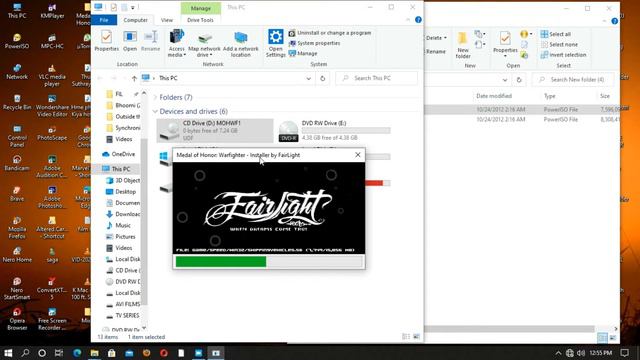Switch to the View ribbon tab
The image size is (640, 360).
167,20
